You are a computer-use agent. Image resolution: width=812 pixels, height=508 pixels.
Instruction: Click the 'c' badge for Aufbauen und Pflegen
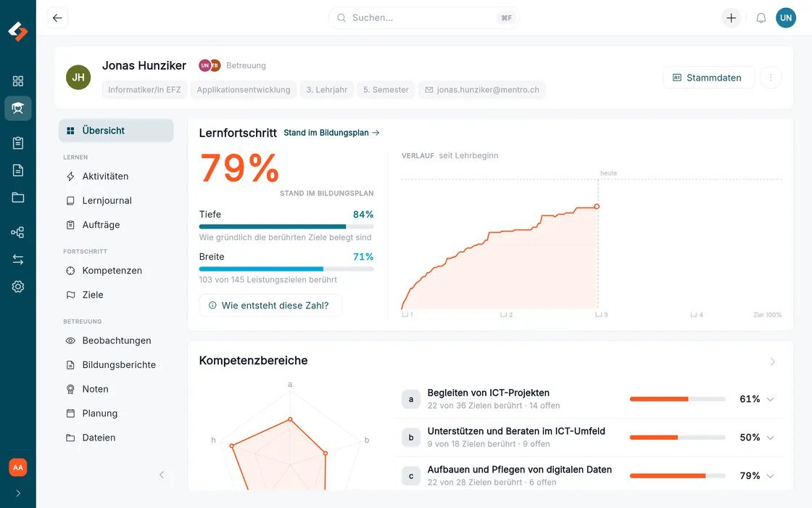411,476
